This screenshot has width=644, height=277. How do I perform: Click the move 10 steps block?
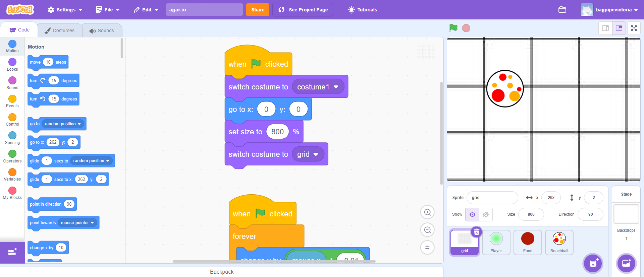pyautogui.click(x=48, y=62)
